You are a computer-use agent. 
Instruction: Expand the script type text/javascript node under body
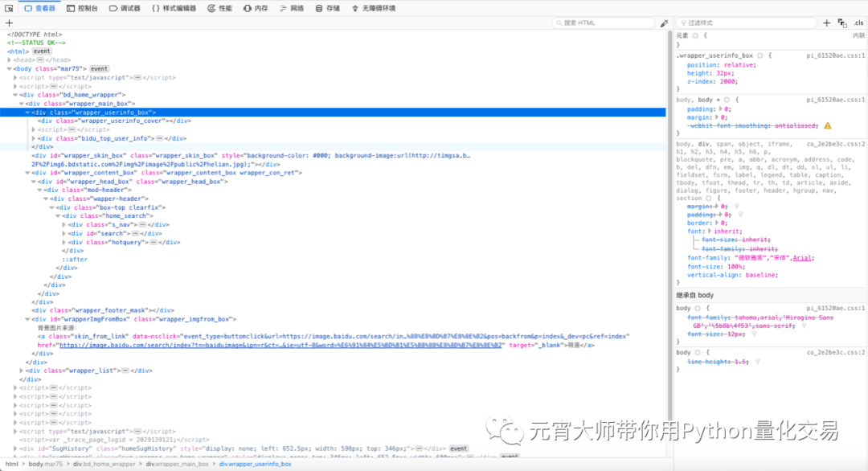coord(15,77)
